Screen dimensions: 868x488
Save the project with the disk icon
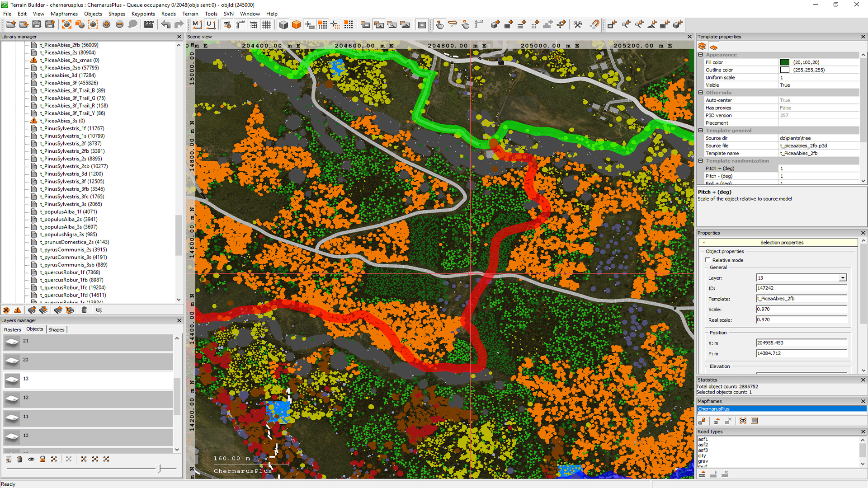coord(37,24)
